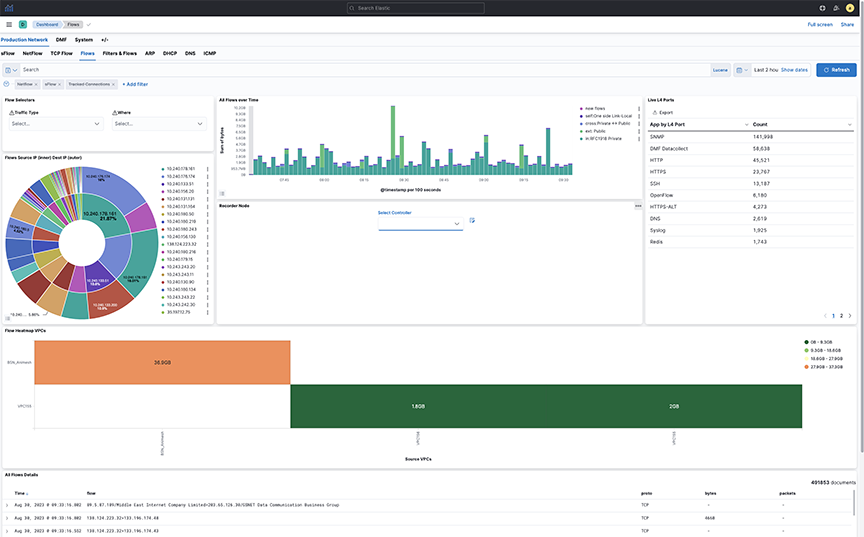Open the DNS sub-tab
The height and width of the screenshot is (537, 864).
190,53
